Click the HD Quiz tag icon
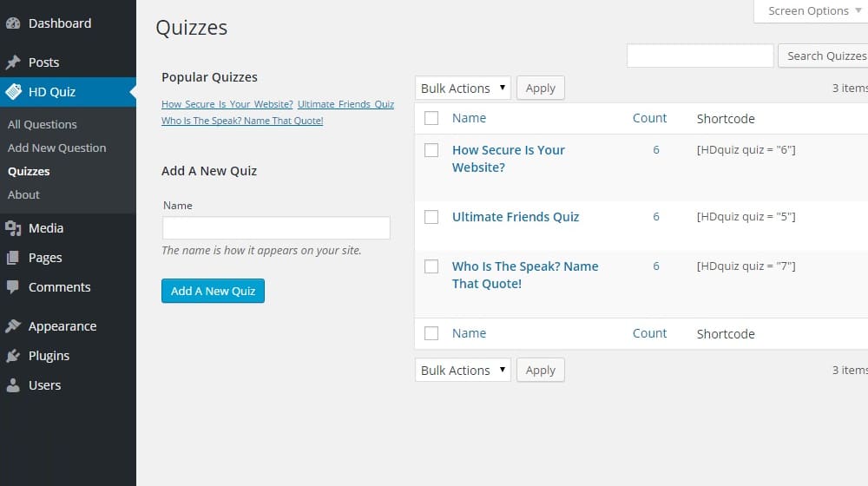This screenshot has width=868, height=486. click(x=13, y=92)
